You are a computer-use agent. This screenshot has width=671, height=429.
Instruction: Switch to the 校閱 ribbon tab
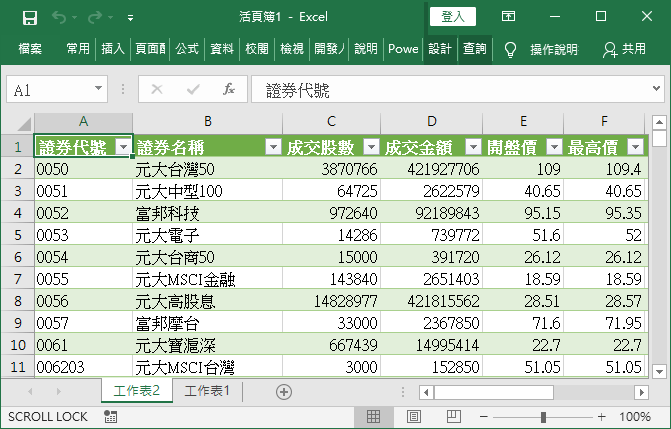click(x=257, y=48)
